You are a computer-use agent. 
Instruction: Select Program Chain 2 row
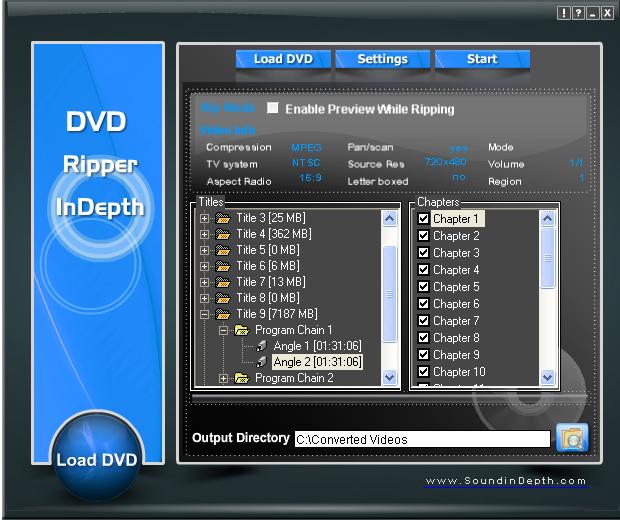[294, 378]
